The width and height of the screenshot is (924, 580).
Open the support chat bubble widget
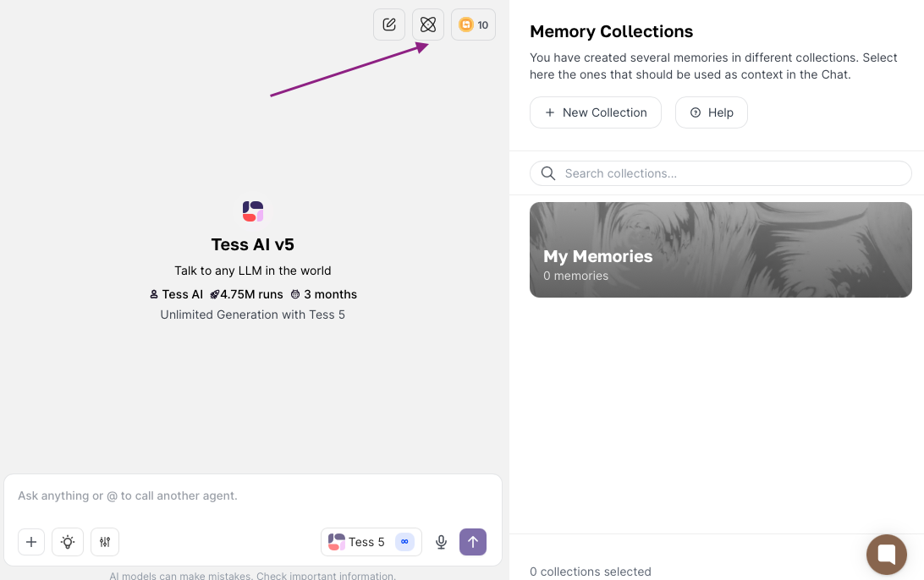886,554
